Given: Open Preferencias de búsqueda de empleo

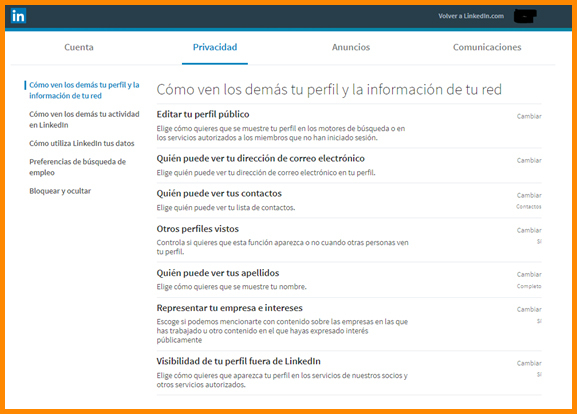Looking at the screenshot, I should [x=78, y=167].
